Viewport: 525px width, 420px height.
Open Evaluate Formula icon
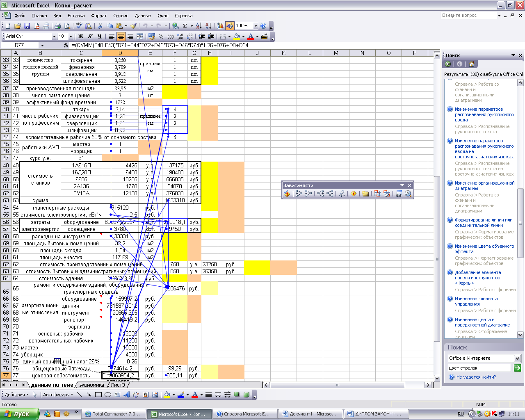tap(408, 194)
